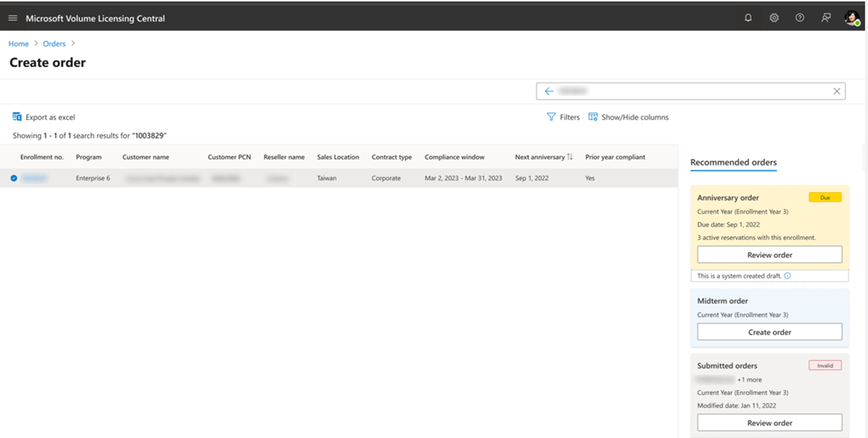Click the 'Mar 2, 2023 - Mar 31, 2023' cell

pos(463,178)
